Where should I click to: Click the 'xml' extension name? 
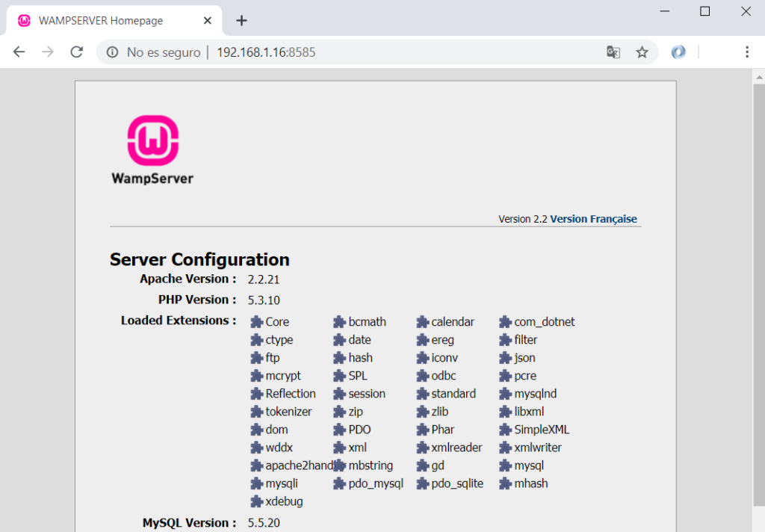pyautogui.click(x=358, y=448)
